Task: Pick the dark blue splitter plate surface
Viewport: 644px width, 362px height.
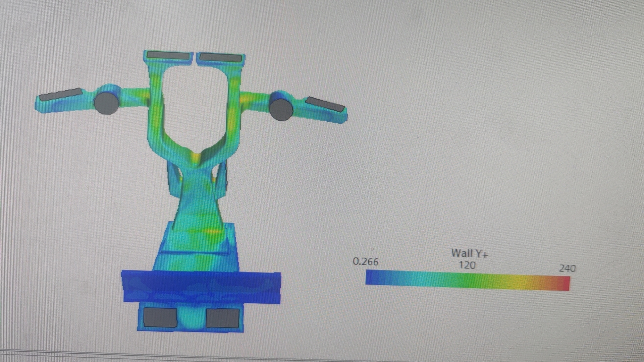Action: pyautogui.click(x=201, y=287)
